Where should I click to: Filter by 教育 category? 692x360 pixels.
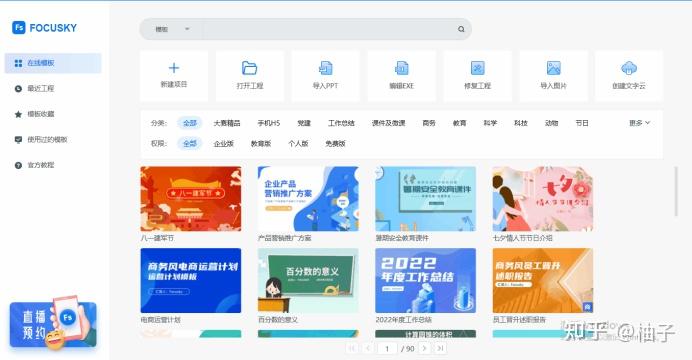tap(459, 123)
